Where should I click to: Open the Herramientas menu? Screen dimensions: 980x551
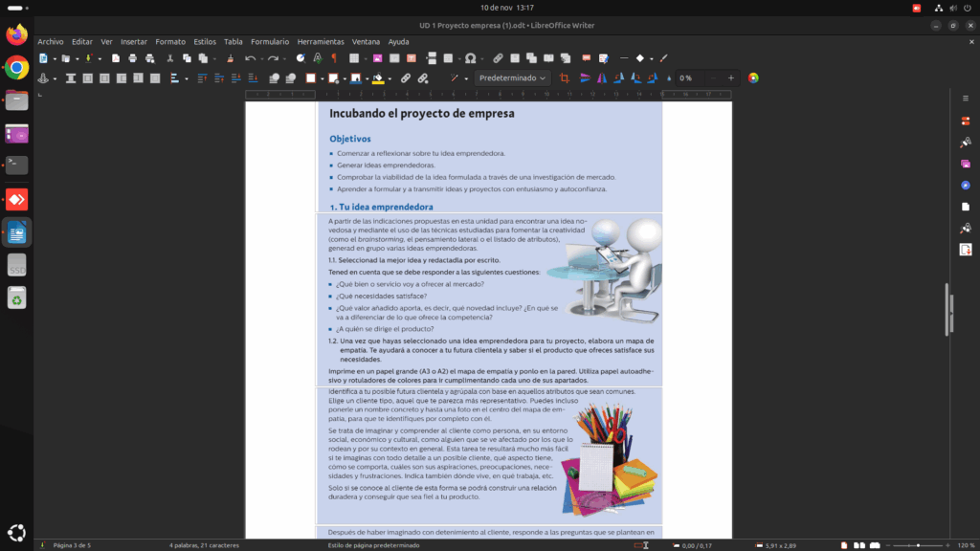pyautogui.click(x=320, y=42)
